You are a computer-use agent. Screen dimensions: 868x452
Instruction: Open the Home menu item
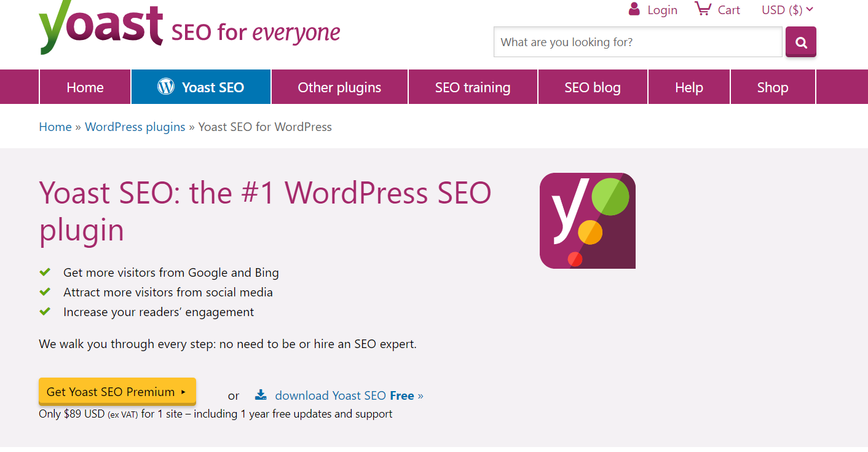[x=85, y=87]
